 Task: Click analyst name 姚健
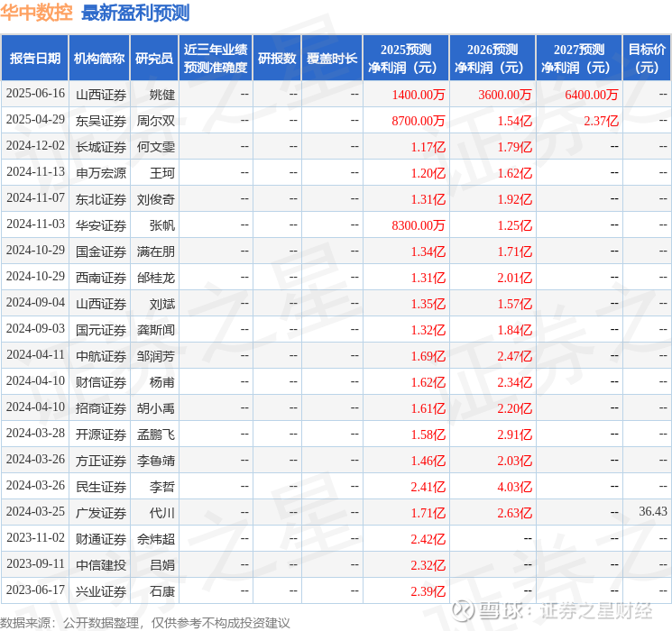pos(162,95)
